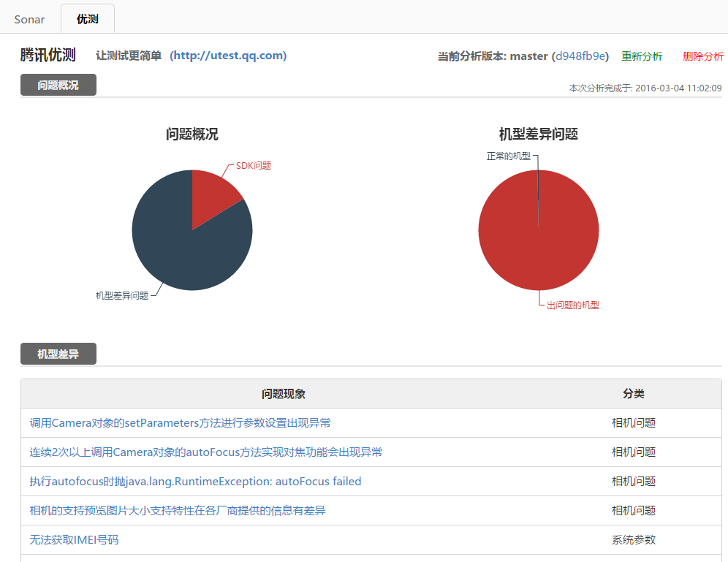The image size is (728, 562).
Task: Click 相机问题 category in autoFocus failed row
Action: pos(634,482)
